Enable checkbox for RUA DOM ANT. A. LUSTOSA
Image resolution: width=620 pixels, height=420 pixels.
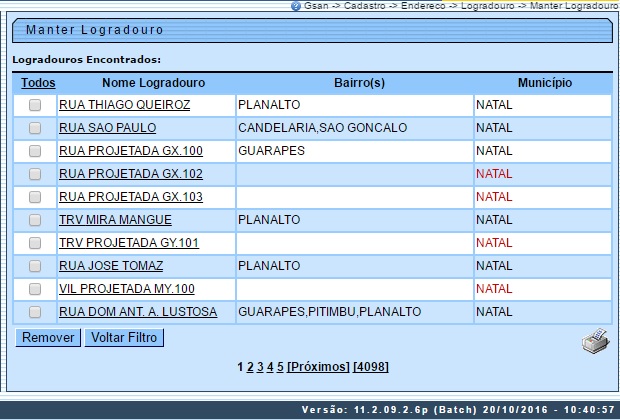[x=35, y=312]
